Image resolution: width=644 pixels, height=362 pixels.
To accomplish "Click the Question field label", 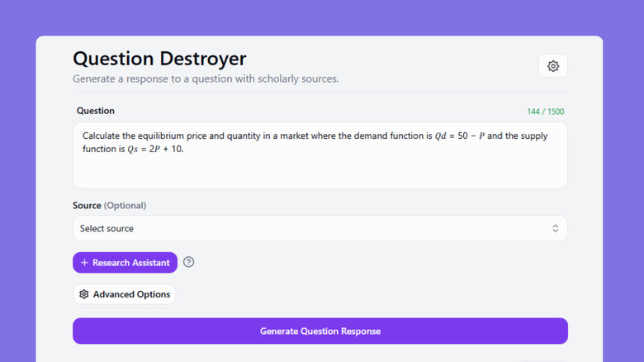I will pyautogui.click(x=96, y=111).
